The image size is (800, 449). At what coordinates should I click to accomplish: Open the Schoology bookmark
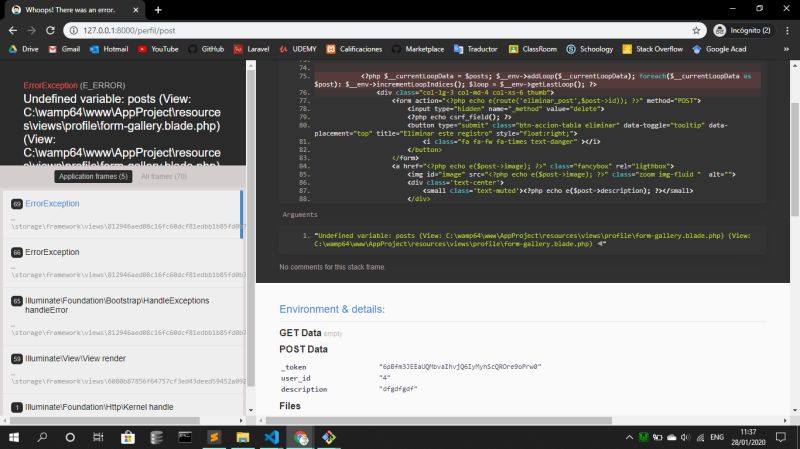(589, 49)
